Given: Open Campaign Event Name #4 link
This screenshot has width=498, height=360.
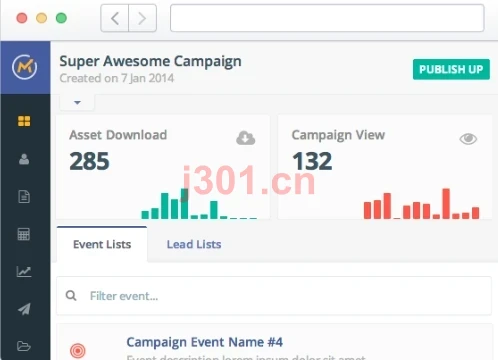Looking at the screenshot, I should [x=205, y=342].
